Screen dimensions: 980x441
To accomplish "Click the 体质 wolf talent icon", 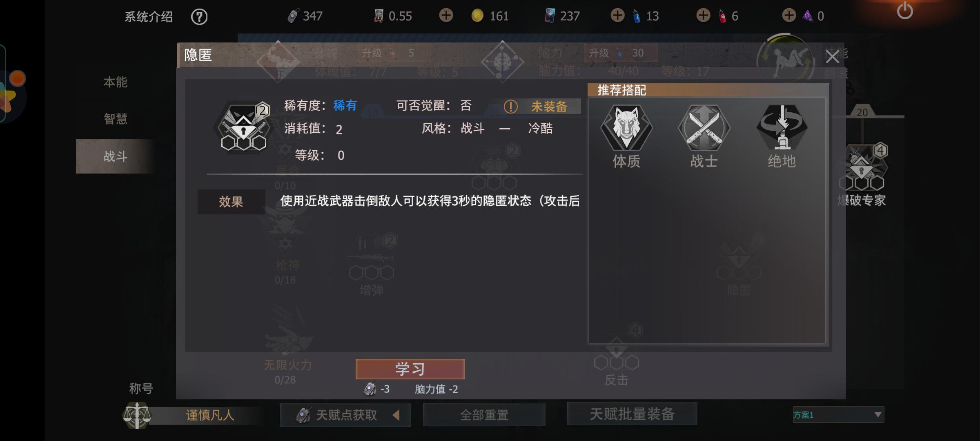I will click(626, 127).
